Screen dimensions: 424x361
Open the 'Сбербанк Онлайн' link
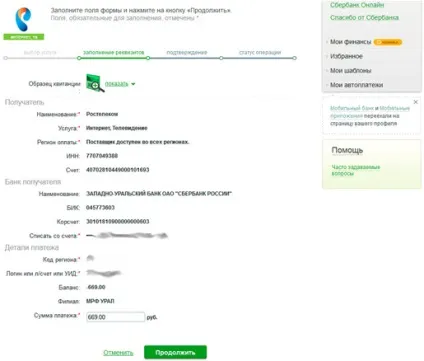[x=357, y=5]
